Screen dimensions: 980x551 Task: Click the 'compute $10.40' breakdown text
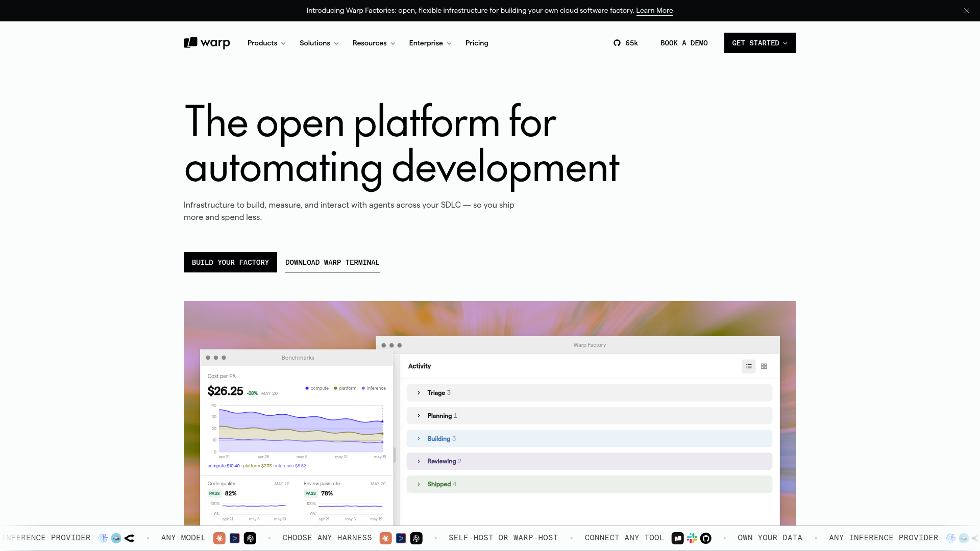click(x=224, y=466)
